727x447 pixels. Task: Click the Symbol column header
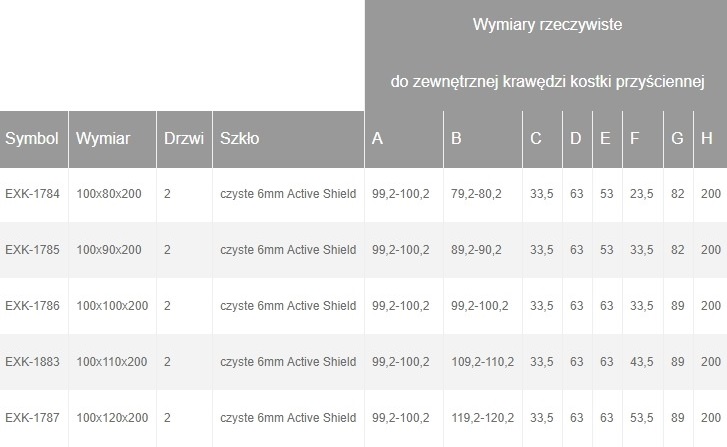click(x=32, y=139)
